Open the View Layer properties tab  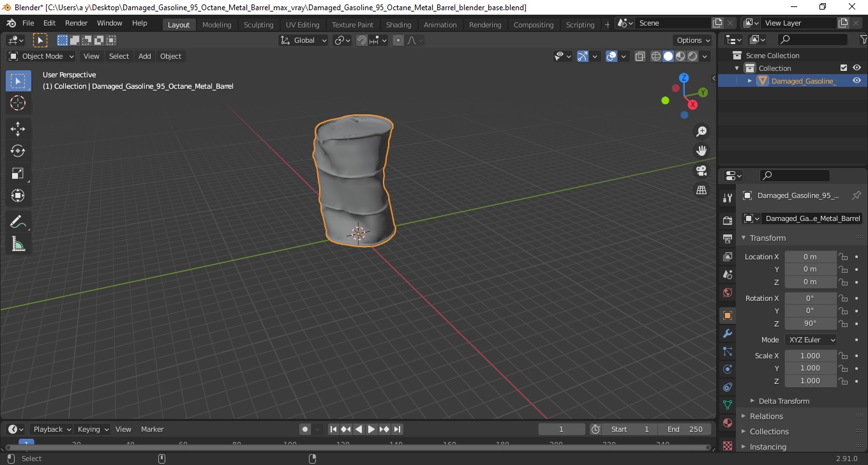728,256
